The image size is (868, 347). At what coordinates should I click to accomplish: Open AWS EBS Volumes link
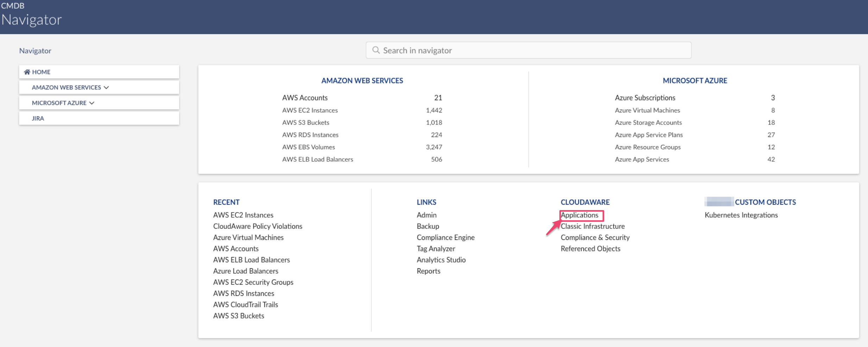308,147
